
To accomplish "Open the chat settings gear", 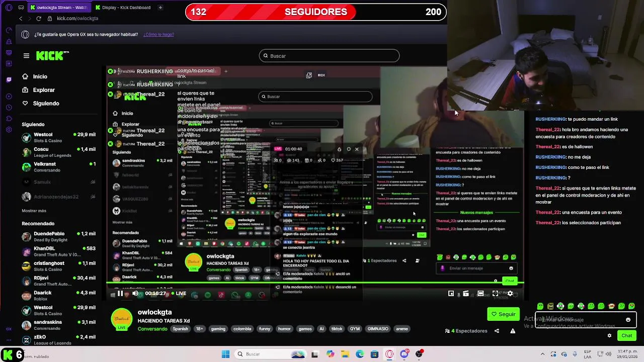I will (x=609, y=335).
